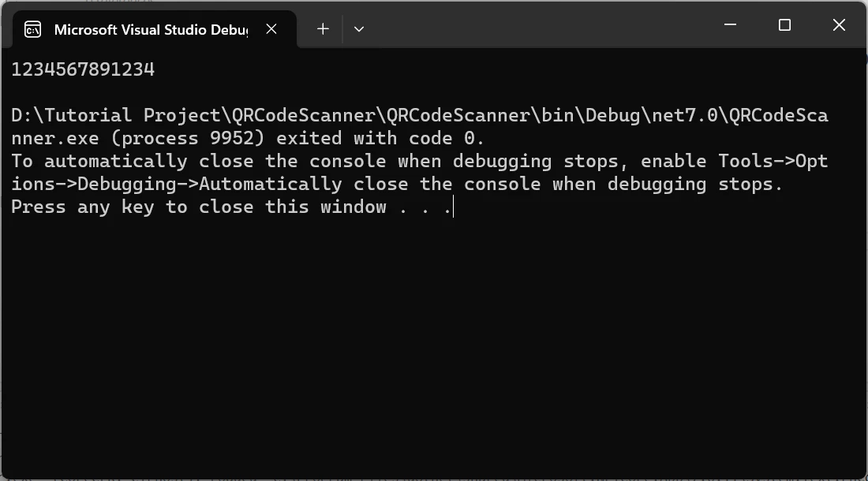868x481 pixels.
Task: Click the 1234567891234 output line
Action: 83,69
